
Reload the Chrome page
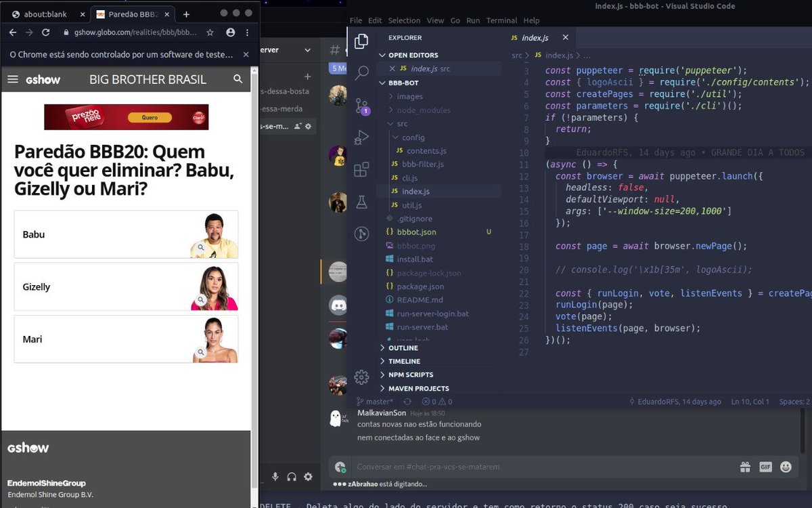45,32
